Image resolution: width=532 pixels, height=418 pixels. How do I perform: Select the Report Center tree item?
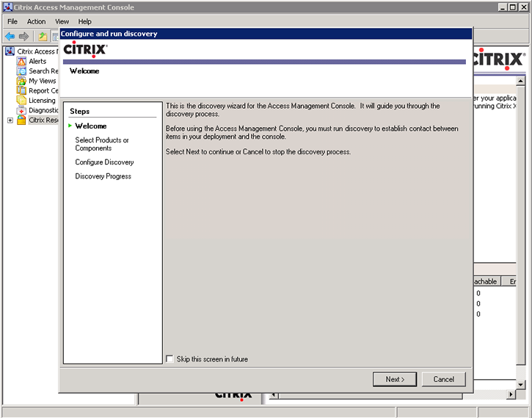click(x=43, y=90)
